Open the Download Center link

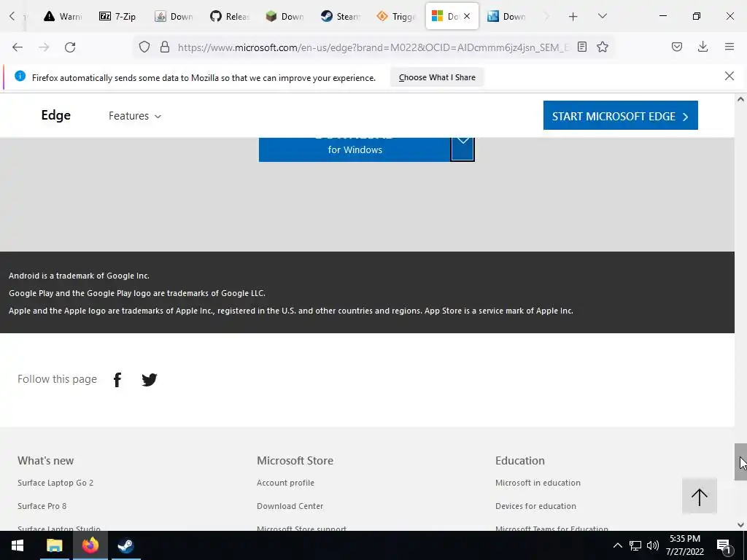290,506
